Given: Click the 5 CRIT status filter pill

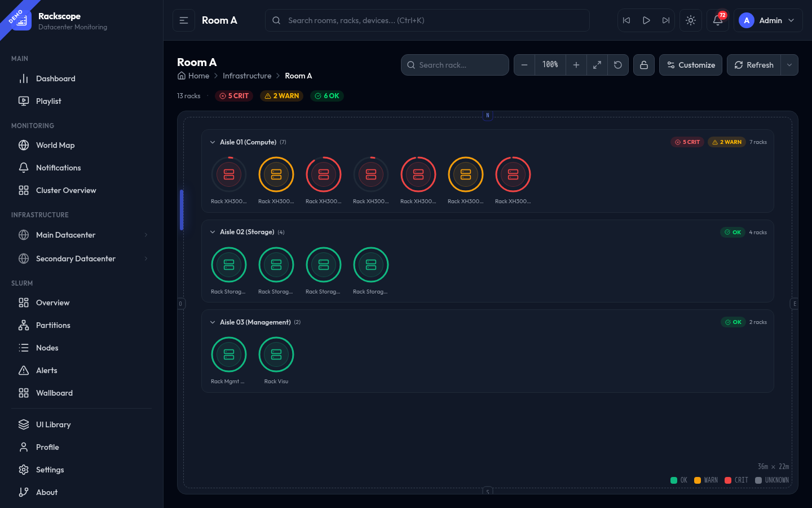Looking at the screenshot, I should [234, 95].
